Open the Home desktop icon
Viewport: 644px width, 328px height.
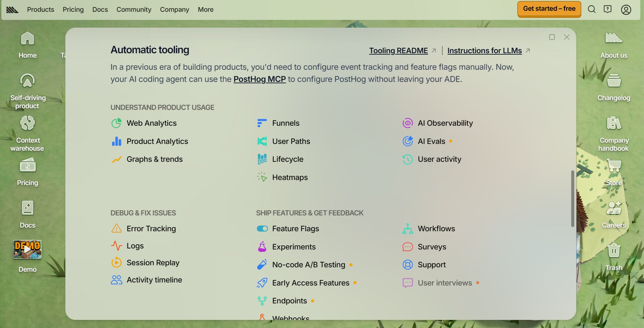tap(27, 45)
